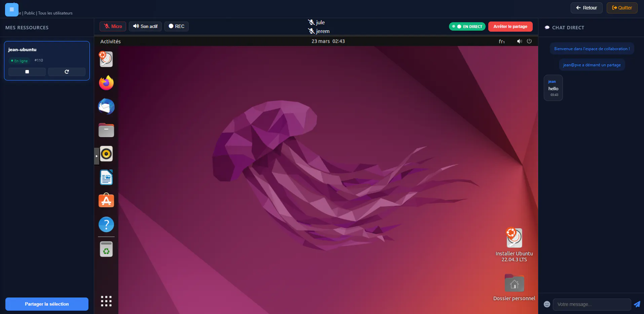Open Rhythmbox from the dock

coord(106,154)
